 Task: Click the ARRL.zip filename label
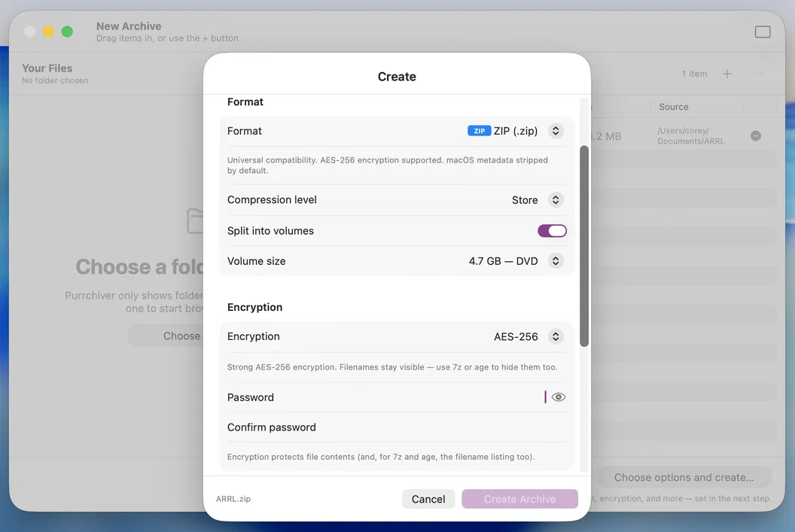click(233, 499)
